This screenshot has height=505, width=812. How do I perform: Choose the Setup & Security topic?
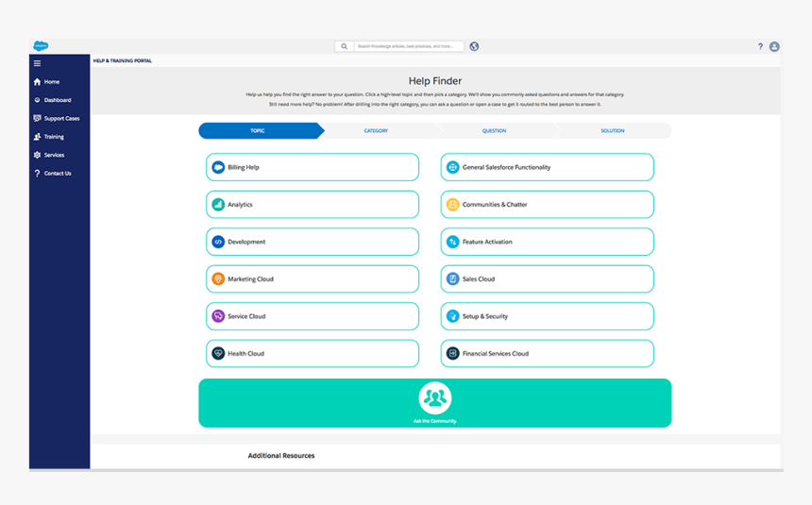pos(548,316)
